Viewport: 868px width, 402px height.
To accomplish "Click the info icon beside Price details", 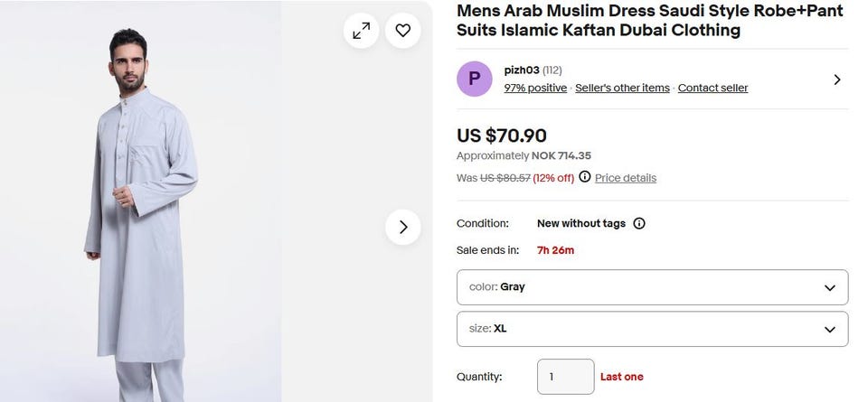I will click(584, 177).
